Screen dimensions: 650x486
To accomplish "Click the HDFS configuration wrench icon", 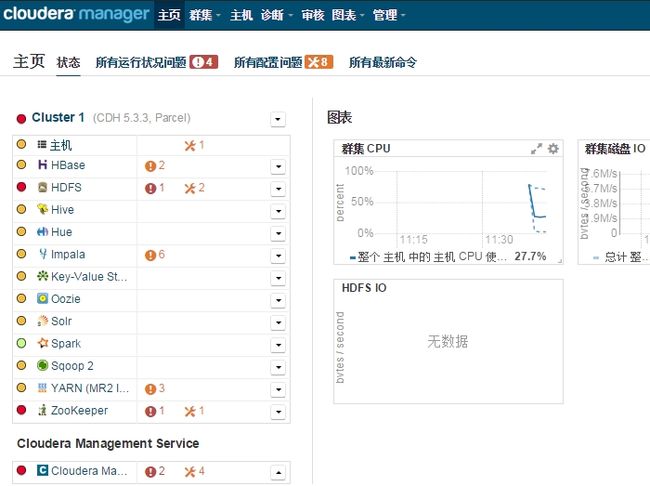I will 190,188.
